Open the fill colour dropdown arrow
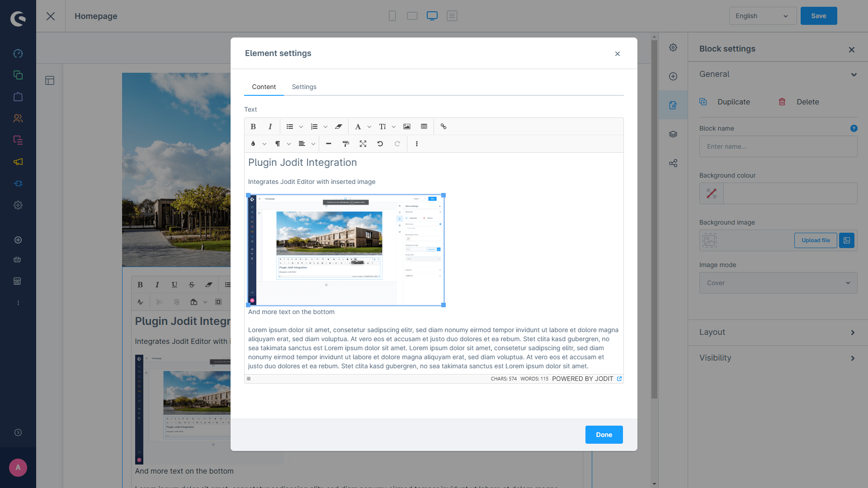Screen dimensions: 868x488 tap(264, 144)
